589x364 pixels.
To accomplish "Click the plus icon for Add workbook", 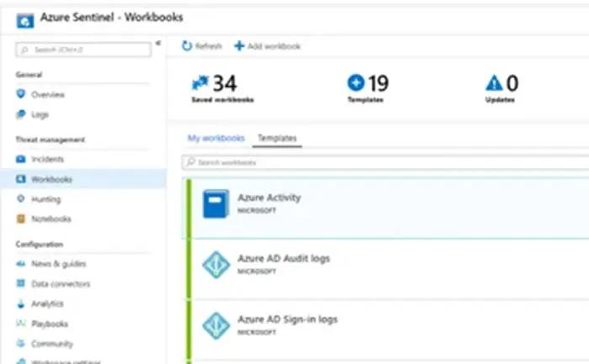I will (x=239, y=45).
